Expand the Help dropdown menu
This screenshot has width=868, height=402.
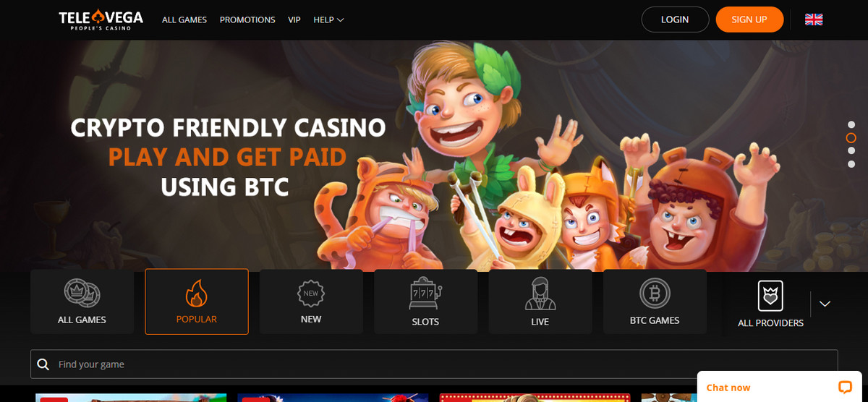pyautogui.click(x=328, y=20)
